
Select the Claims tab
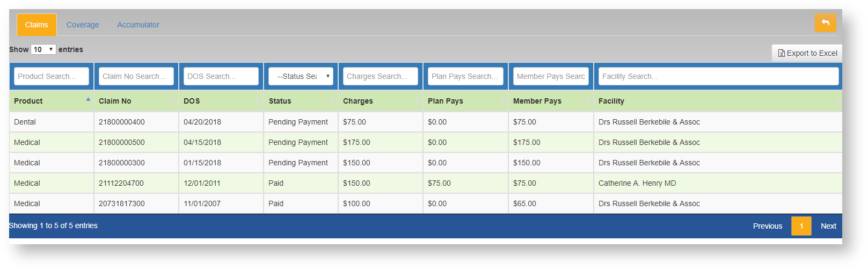[x=37, y=25]
